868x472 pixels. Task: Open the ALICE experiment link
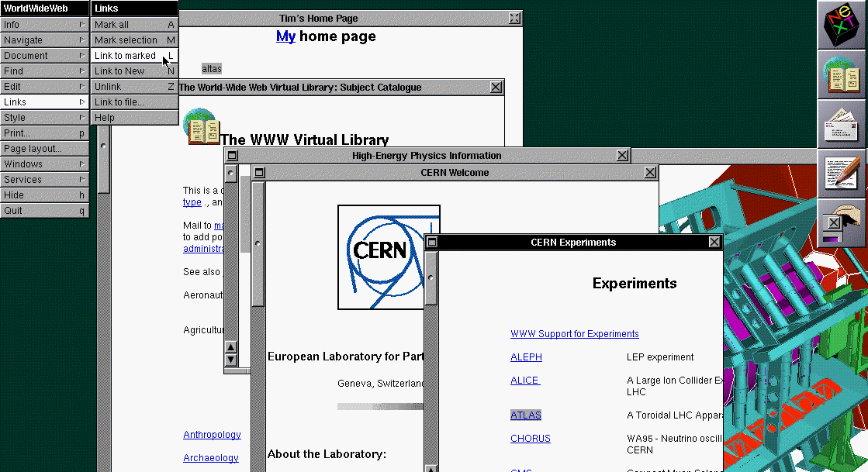click(x=525, y=380)
